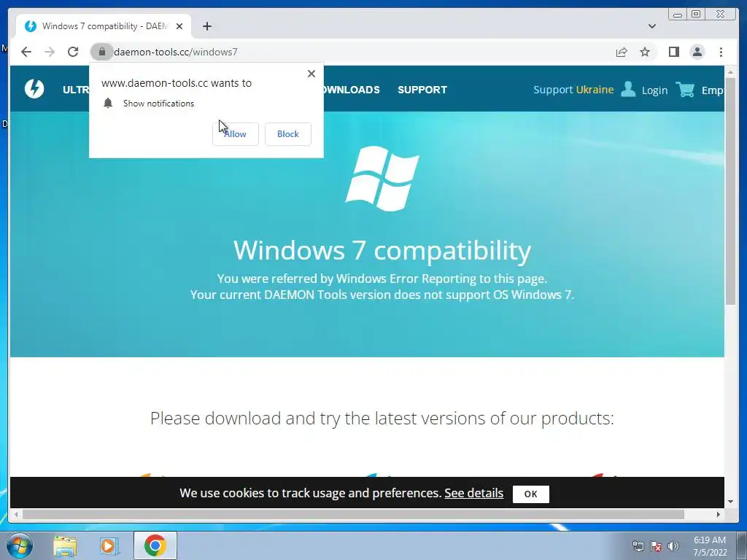Click the scroll up arrow
This screenshot has height=560, width=747.
tap(731, 72)
